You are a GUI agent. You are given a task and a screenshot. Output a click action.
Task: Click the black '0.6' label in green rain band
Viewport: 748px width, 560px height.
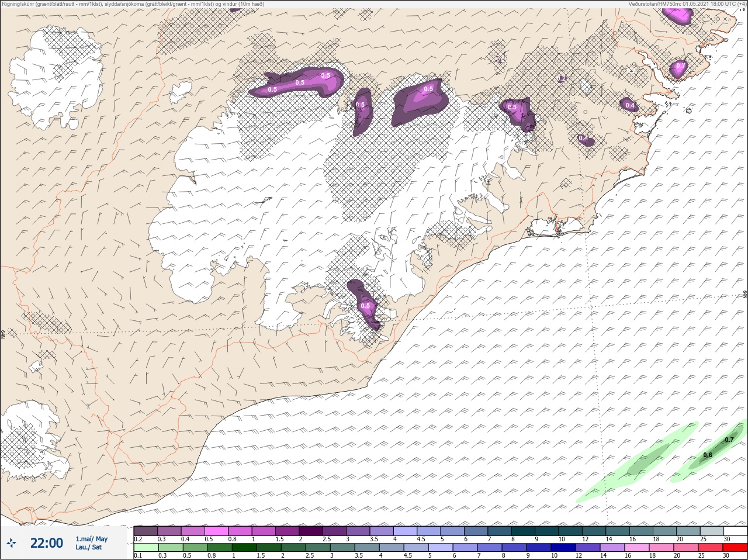[708, 455]
